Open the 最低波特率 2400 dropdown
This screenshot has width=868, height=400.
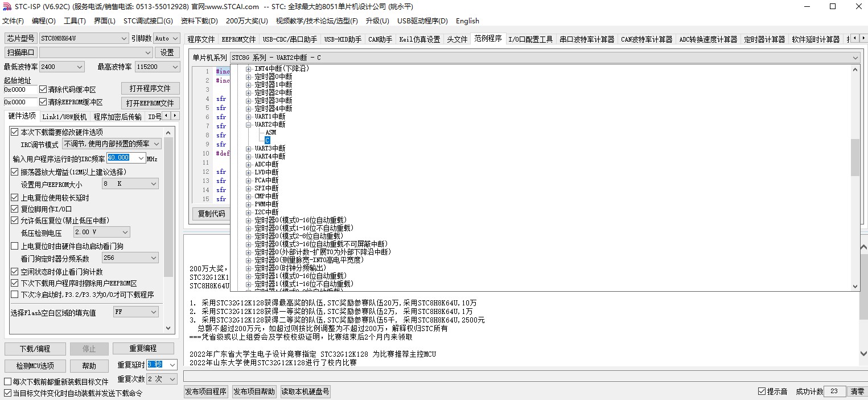(61, 67)
